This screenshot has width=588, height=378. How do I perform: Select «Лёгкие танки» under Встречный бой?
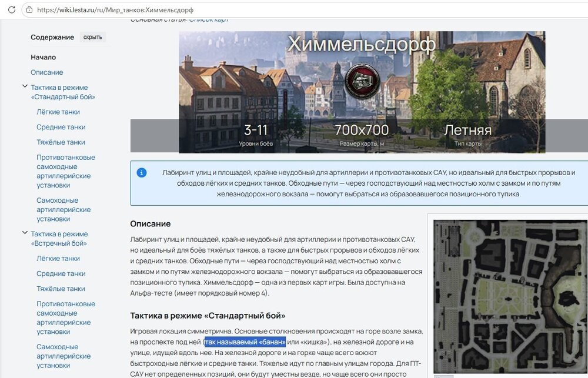click(58, 259)
